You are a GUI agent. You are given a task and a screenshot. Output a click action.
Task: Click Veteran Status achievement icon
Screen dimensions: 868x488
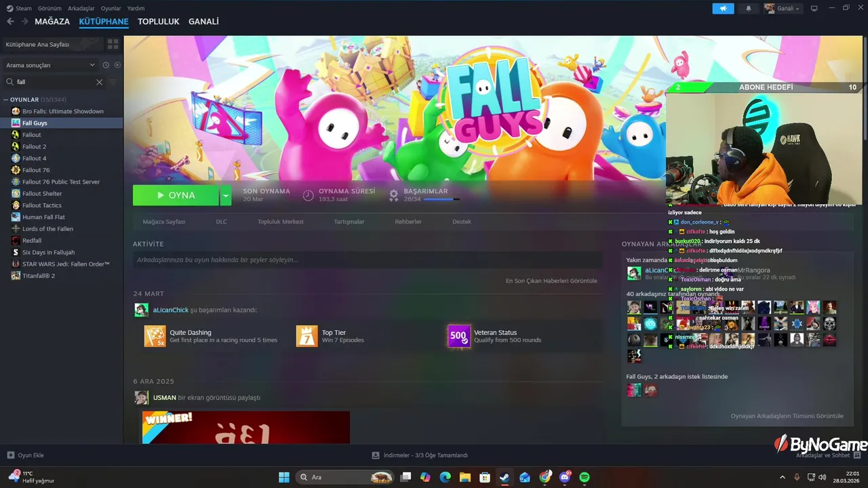click(x=458, y=336)
